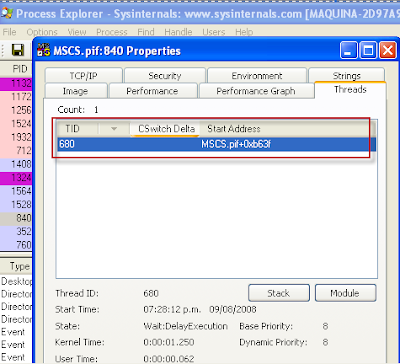Select process with PID 712
This screenshot has width=400, height=364.
click(x=16, y=151)
